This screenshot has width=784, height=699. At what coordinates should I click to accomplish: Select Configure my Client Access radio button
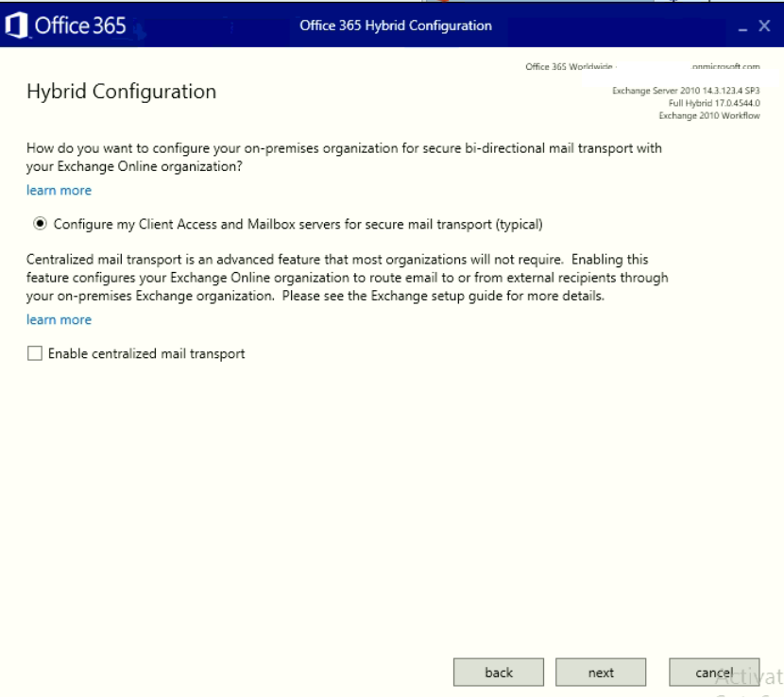(x=40, y=224)
